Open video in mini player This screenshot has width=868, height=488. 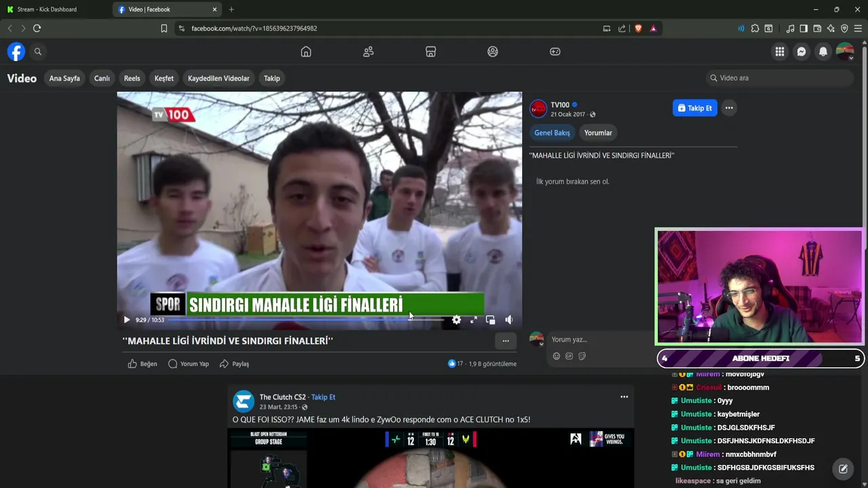(x=490, y=320)
